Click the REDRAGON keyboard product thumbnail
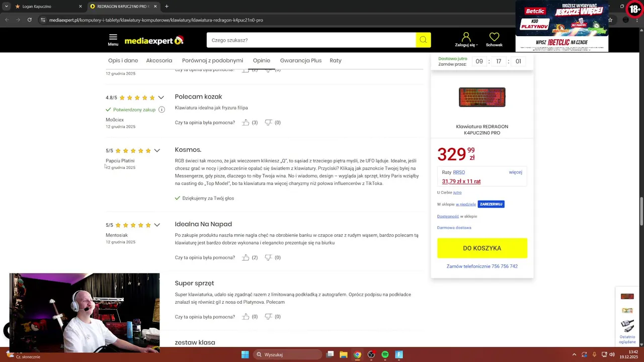This screenshot has width=644, height=362. (x=482, y=97)
